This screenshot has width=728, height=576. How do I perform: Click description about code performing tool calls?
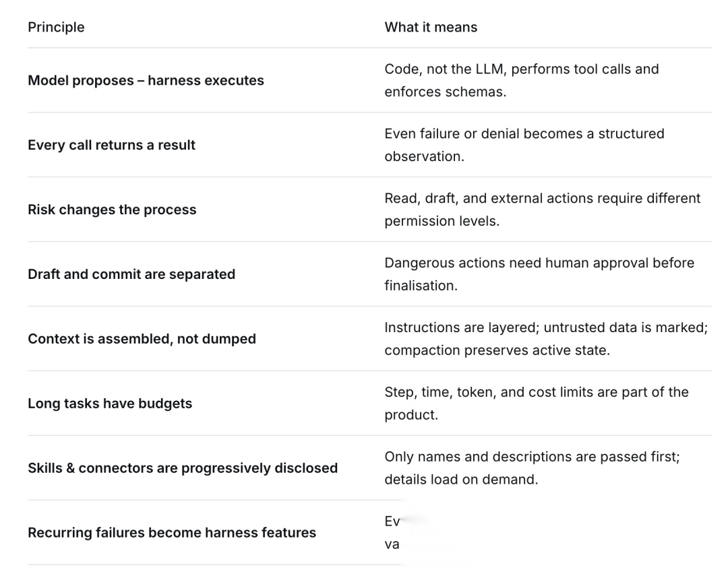521,80
